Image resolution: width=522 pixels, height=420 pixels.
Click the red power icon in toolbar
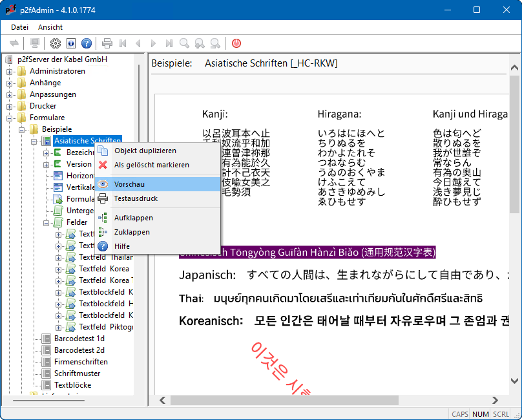click(x=236, y=43)
